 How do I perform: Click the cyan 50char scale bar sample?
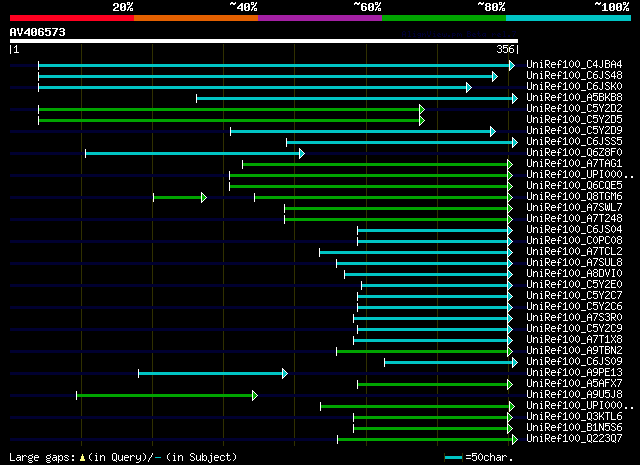tap(453, 458)
